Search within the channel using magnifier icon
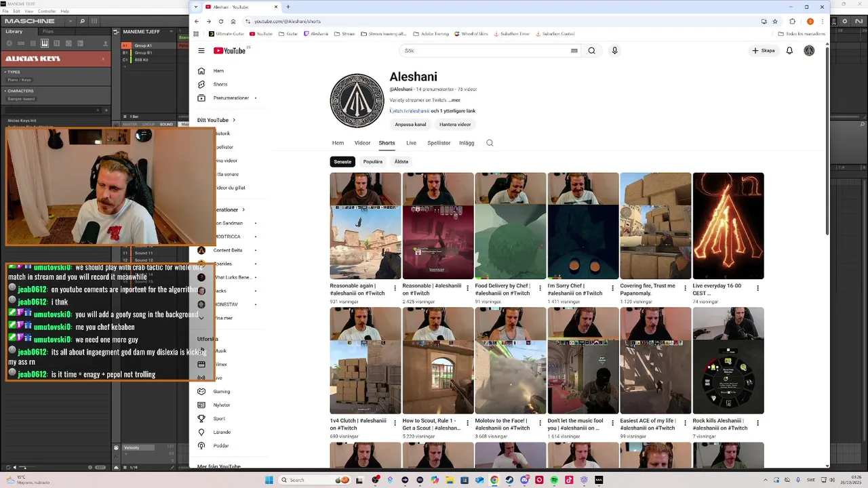The image size is (868, 488). pyautogui.click(x=490, y=143)
